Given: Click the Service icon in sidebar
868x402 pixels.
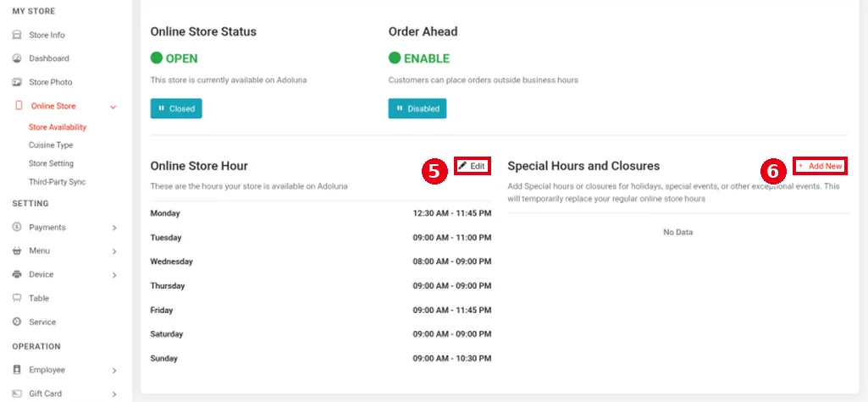Looking at the screenshot, I should [17, 322].
